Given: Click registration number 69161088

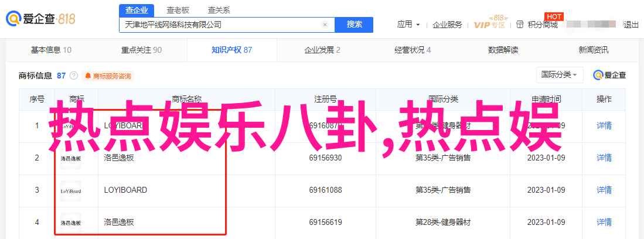Looking at the screenshot, I should [x=326, y=190].
